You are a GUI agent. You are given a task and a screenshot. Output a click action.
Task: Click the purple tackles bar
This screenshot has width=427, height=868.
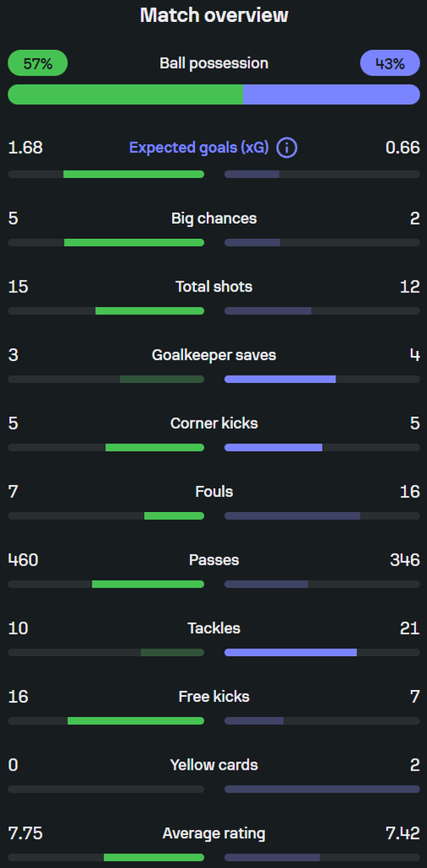pos(291,653)
